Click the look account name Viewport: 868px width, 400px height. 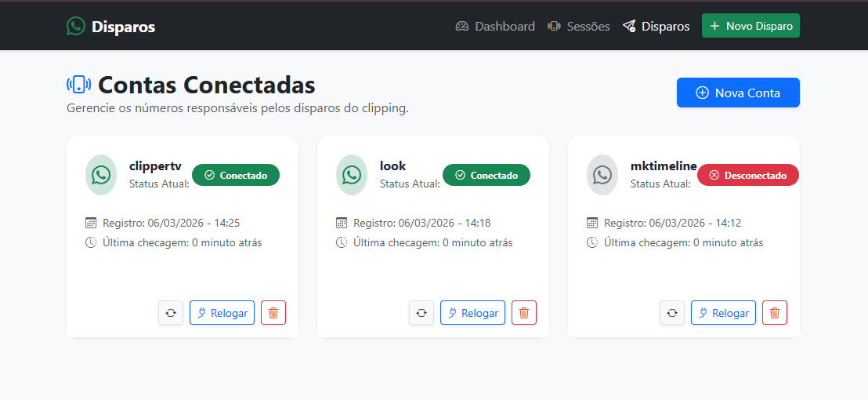393,165
